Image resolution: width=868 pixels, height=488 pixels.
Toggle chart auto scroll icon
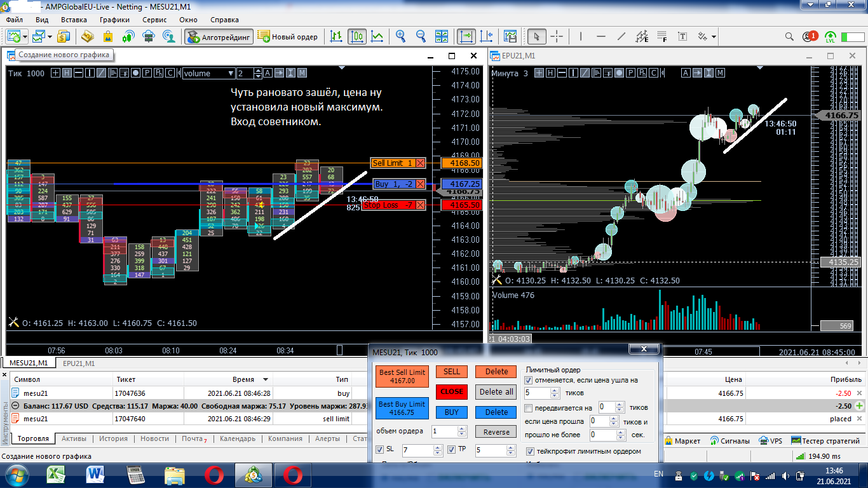(x=466, y=36)
